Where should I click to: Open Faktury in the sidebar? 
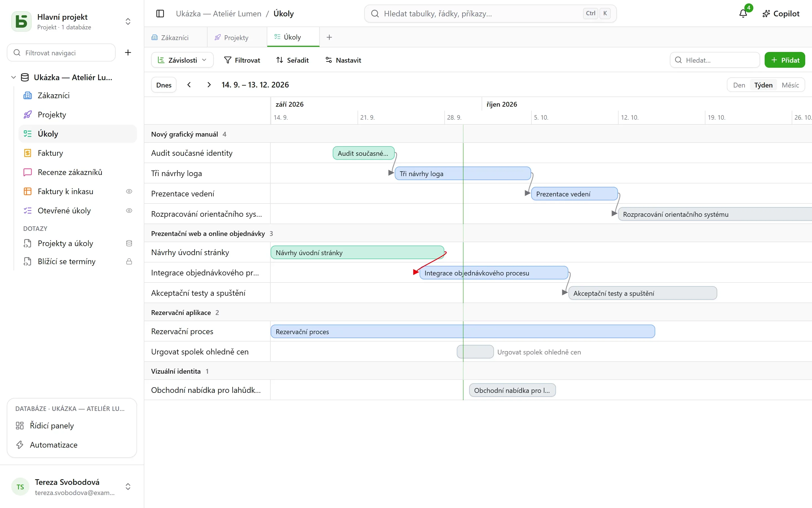click(78, 153)
